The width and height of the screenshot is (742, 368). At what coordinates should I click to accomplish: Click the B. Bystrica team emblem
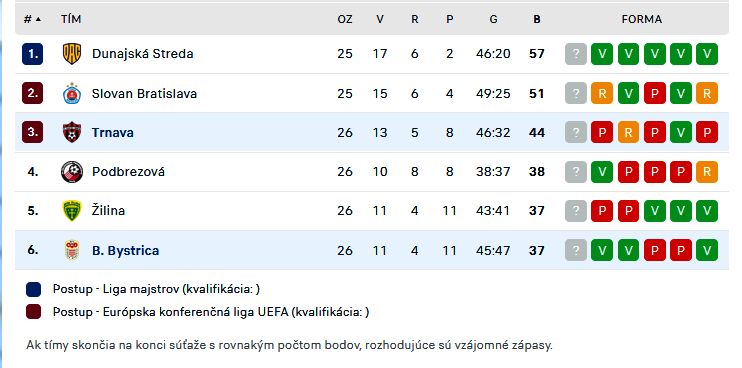point(72,250)
